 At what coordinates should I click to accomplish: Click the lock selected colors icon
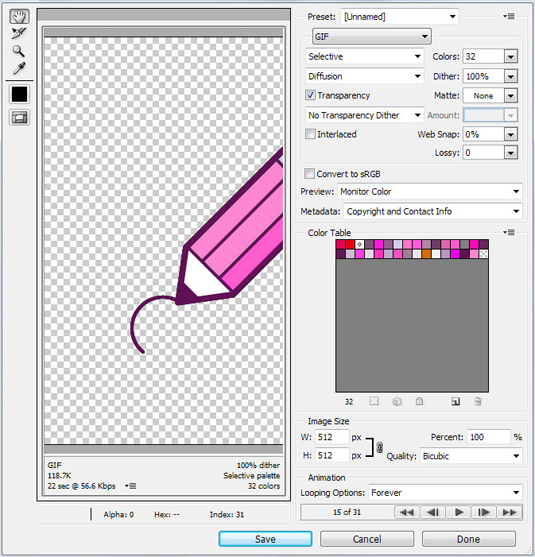coord(419,401)
